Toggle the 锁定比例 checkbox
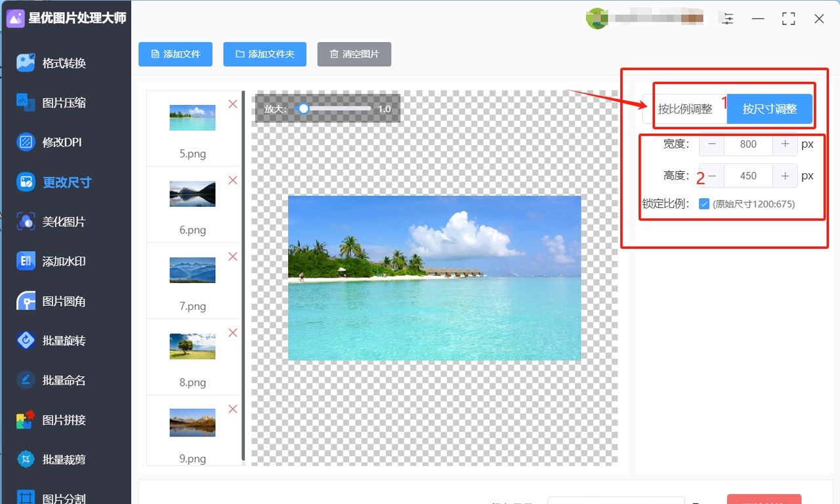This screenshot has height=504, width=840. 704,204
